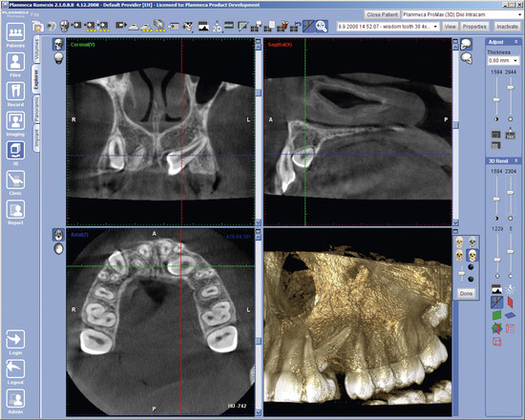Open the File menu

pos(34,14)
